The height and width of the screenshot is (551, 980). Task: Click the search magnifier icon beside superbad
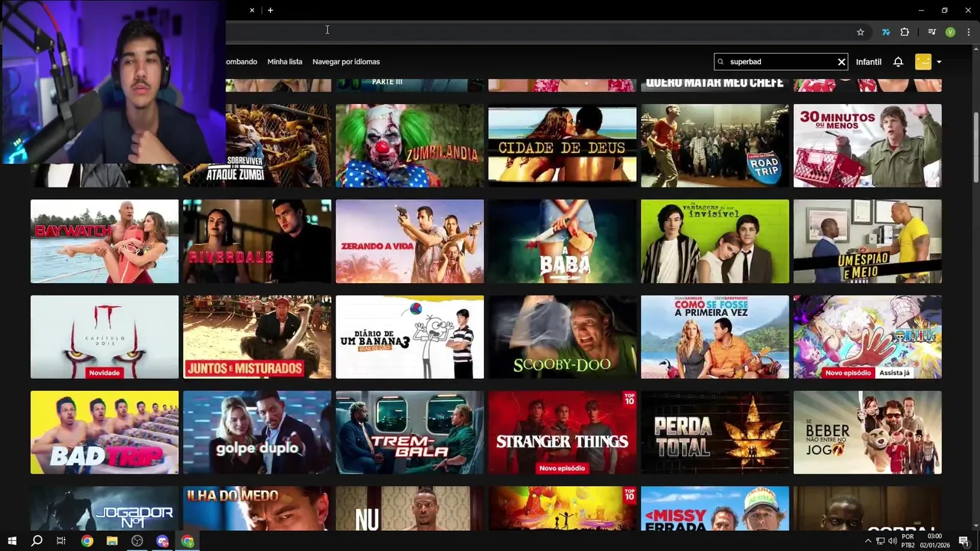720,62
